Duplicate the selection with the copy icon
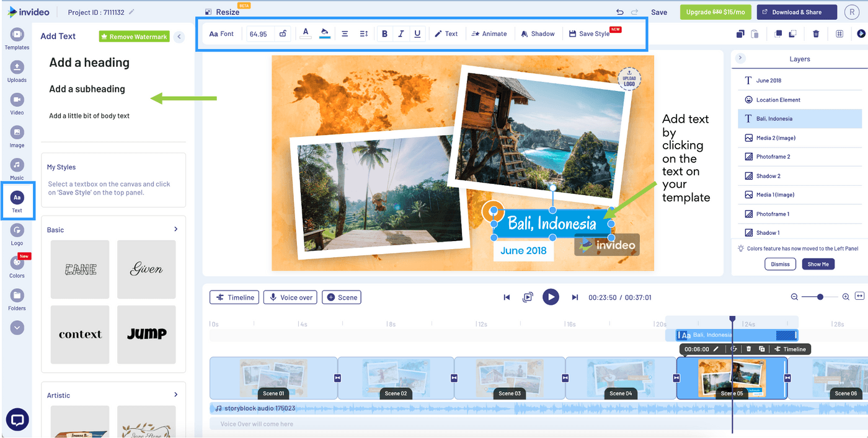The width and height of the screenshot is (868, 438). point(740,34)
